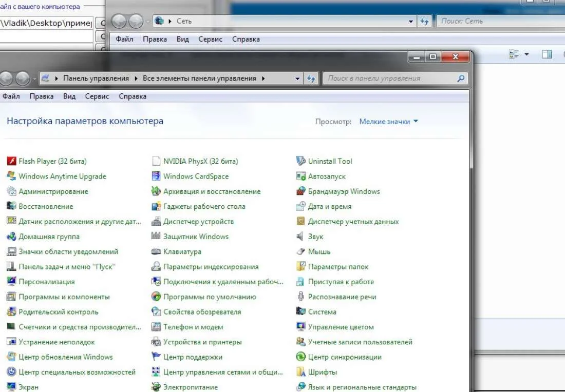Screen dimensions: 565x392
Task: Open the Программы и компоненты icon
Action: pyautogui.click(x=11, y=297)
